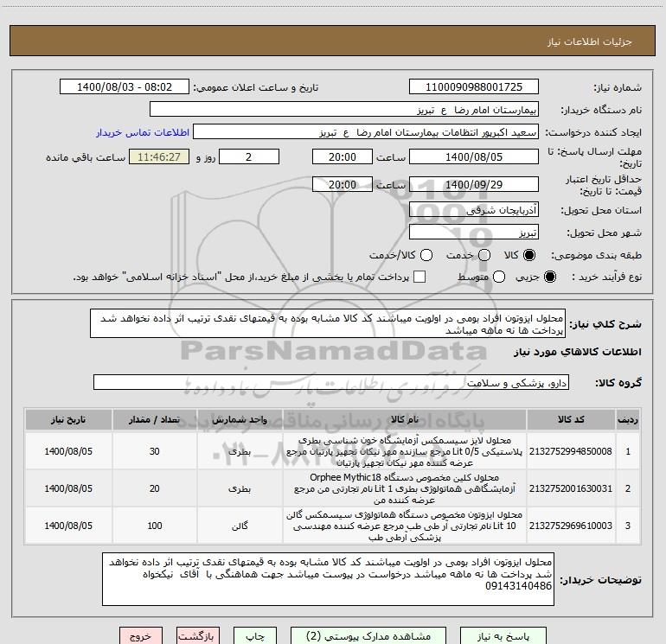This screenshot has width=666, height=644.
Task: Click unit بطری in row 1
Action: [240, 451]
